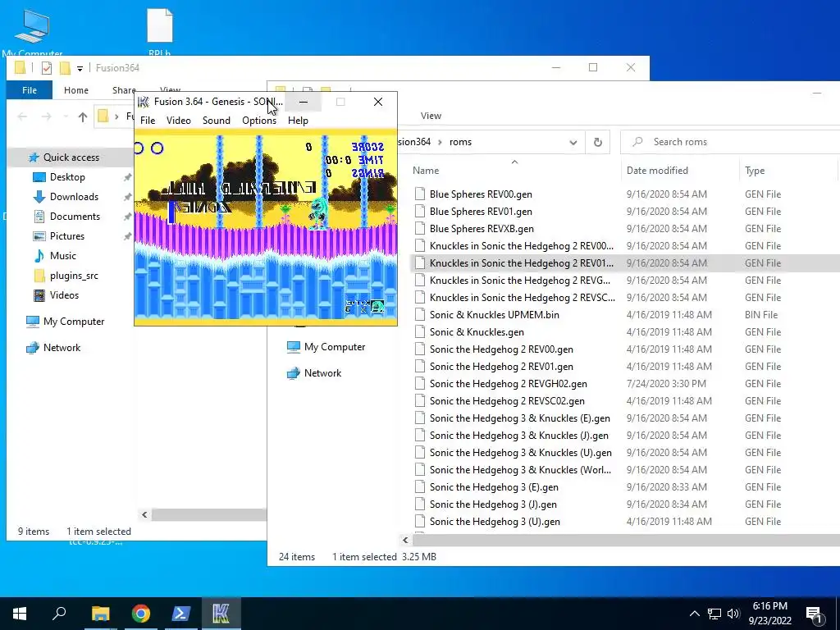Open Videos folder in navigation pane
Screen dimensions: 840x630
pos(64,295)
